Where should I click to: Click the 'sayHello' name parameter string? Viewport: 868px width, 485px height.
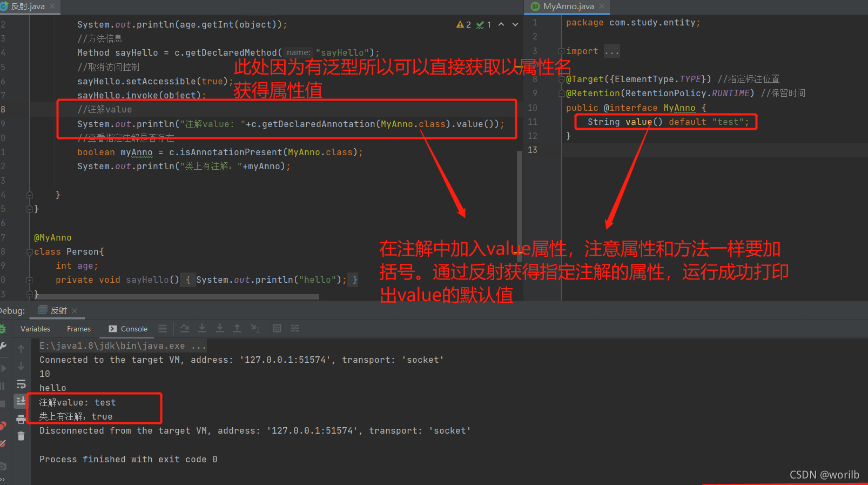point(342,53)
